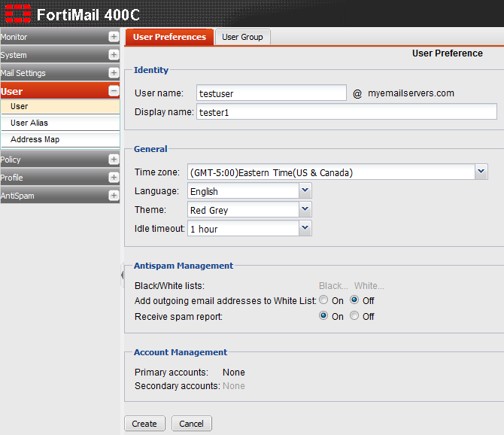Open the System section label
The width and height of the screenshot is (504, 435).
coord(14,55)
